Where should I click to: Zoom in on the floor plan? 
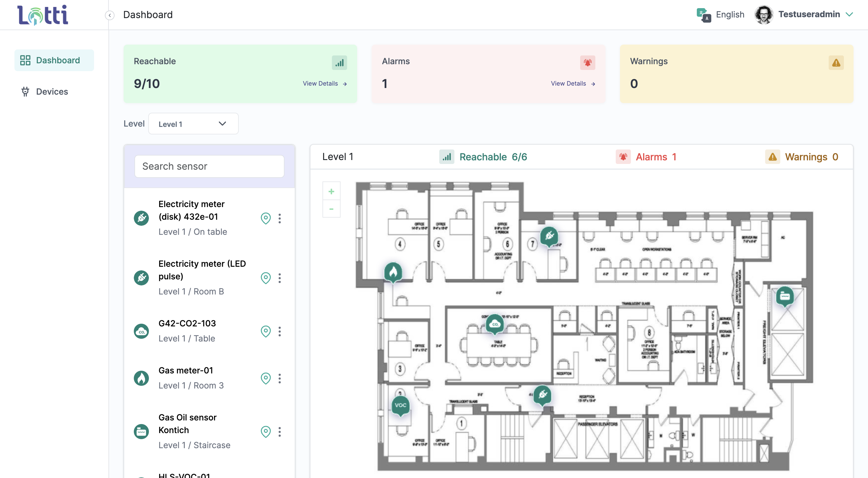point(331,191)
